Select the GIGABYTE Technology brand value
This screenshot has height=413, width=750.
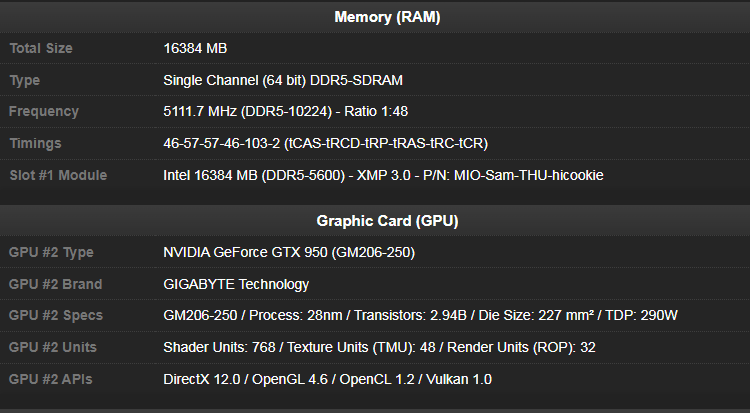click(x=236, y=284)
